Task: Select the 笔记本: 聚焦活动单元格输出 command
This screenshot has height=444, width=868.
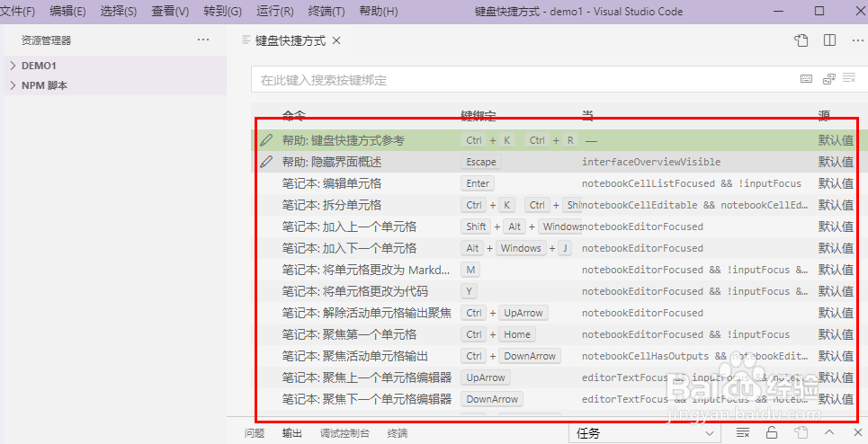Action: [x=354, y=356]
